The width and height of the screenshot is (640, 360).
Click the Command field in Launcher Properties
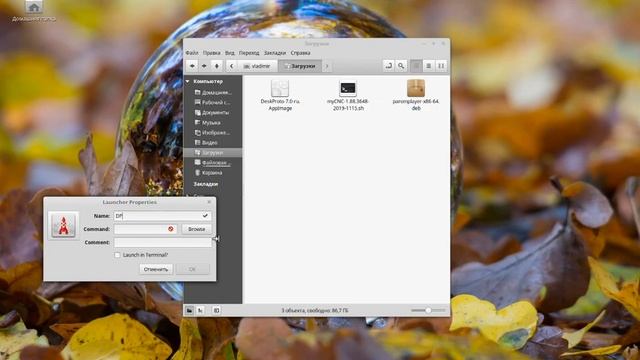(145, 229)
